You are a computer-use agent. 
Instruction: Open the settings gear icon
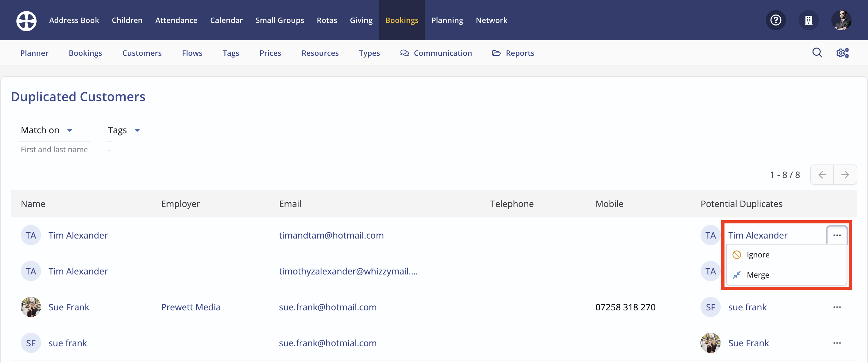843,53
